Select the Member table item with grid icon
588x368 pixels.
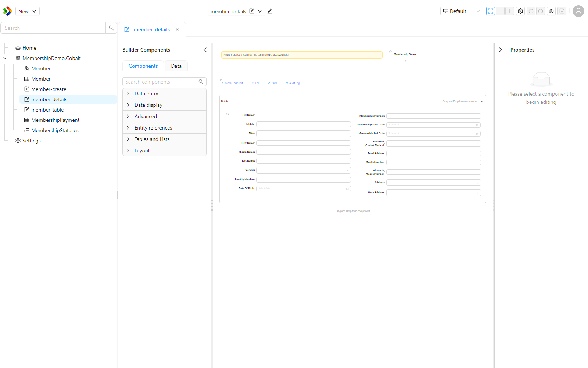click(x=37, y=79)
